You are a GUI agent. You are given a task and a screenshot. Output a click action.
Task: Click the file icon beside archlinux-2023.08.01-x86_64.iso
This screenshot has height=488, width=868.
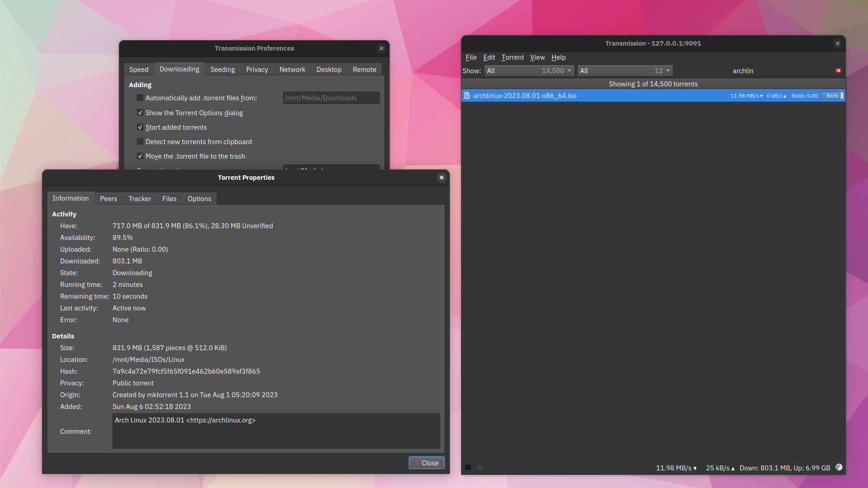(468, 95)
